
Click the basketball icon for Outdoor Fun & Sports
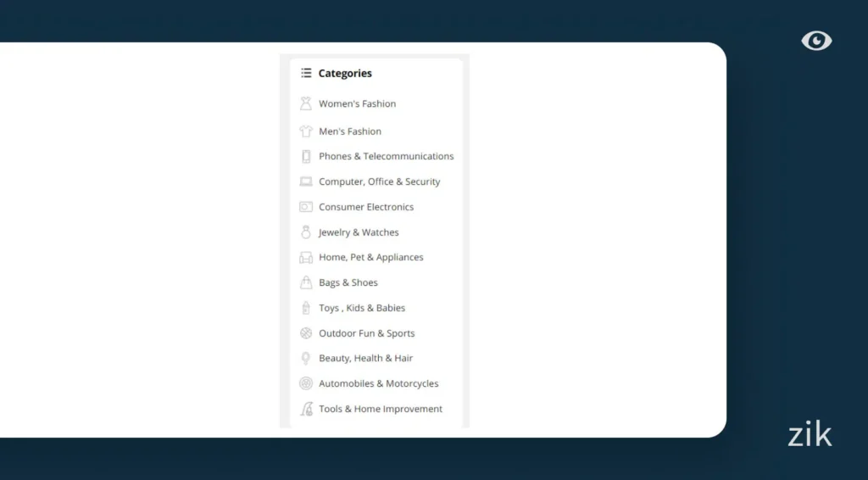point(306,333)
